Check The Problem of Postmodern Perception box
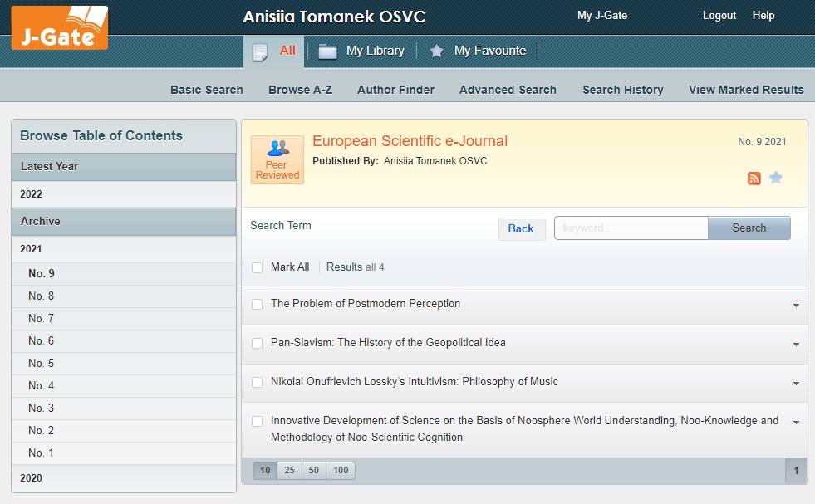The image size is (815, 504). point(258,304)
